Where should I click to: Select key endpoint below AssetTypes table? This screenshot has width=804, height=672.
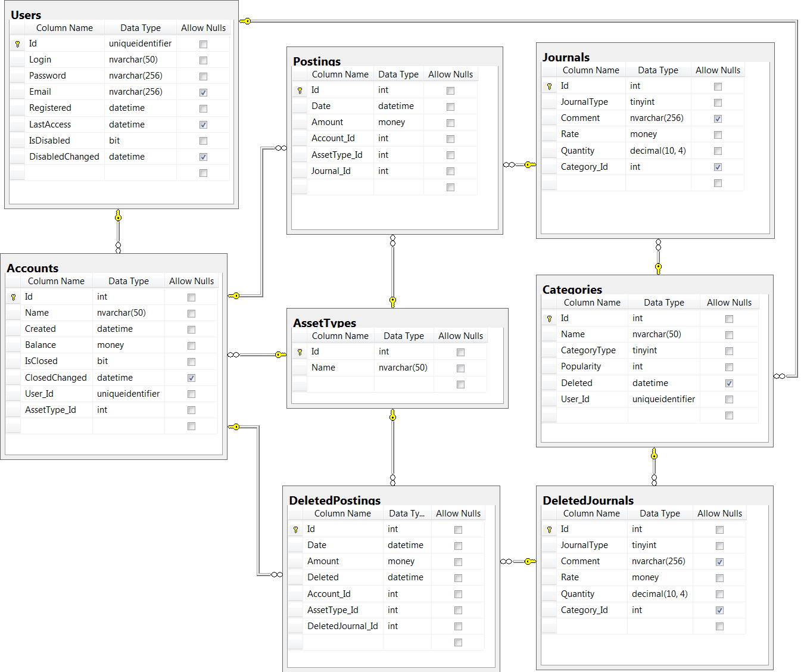coord(392,415)
